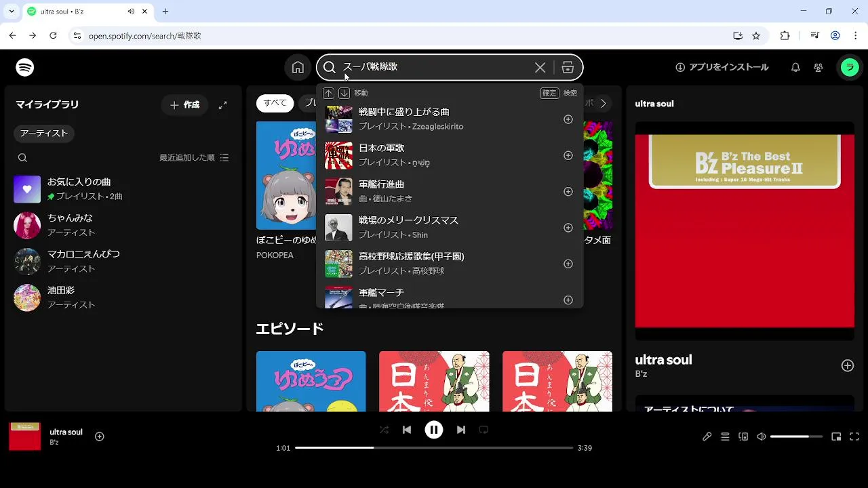The width and height of the screenshot is (868, 488).
Task: Click the search magnifier icon
Action: pos(330,67)
